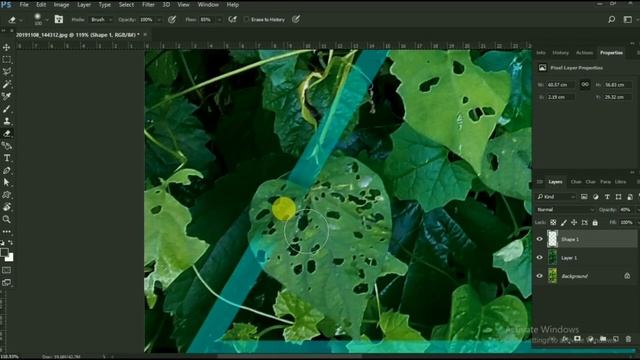The image size is (640, 360).
Task: Click the background color swatch
Action: click(10, 258)
